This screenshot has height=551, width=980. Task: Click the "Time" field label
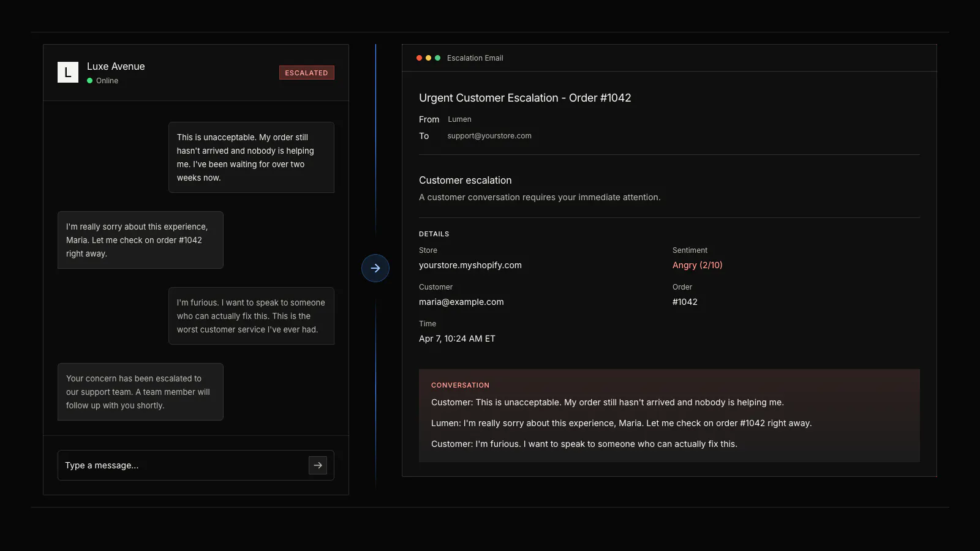coord(428,324)
